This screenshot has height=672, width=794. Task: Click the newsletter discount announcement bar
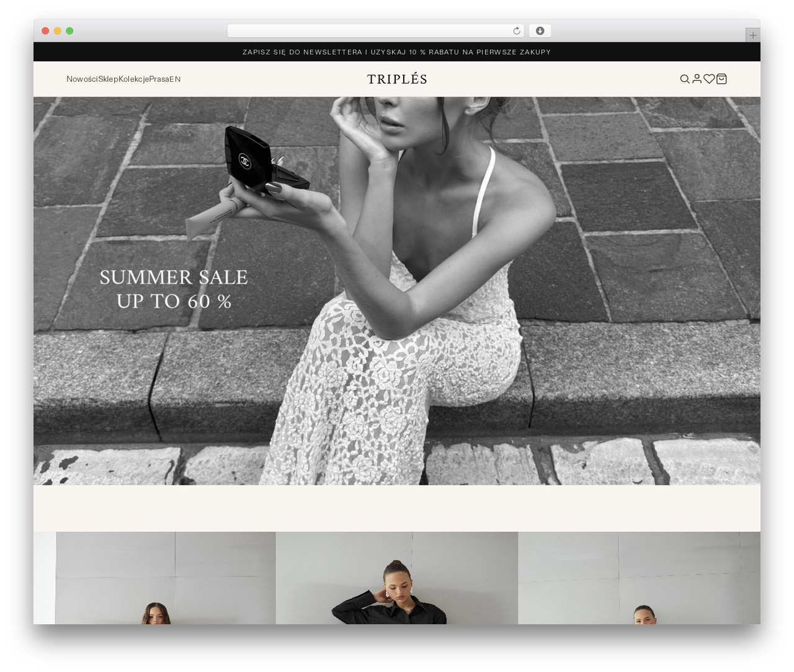(397, 52)
